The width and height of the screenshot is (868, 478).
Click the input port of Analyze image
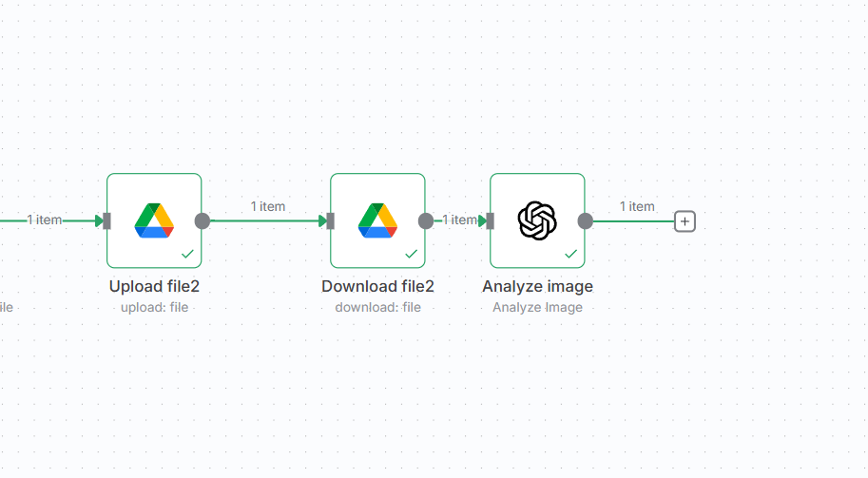[490, 220]
